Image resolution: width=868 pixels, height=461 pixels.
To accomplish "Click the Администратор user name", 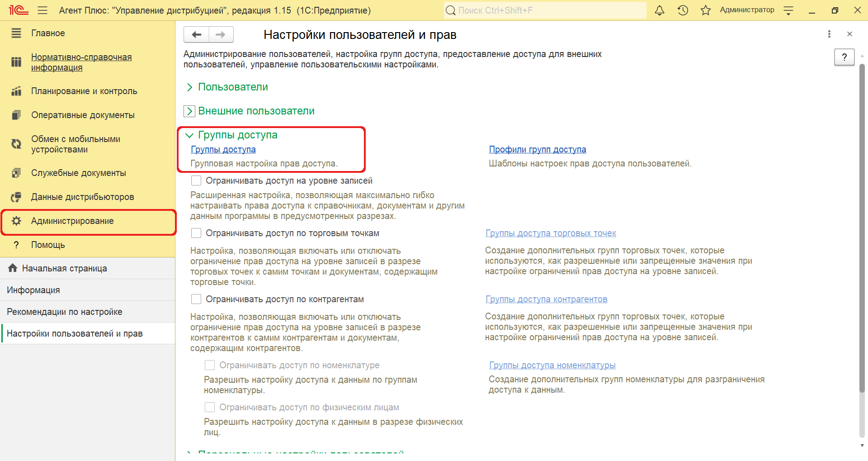I will click(x=747, y=10).
